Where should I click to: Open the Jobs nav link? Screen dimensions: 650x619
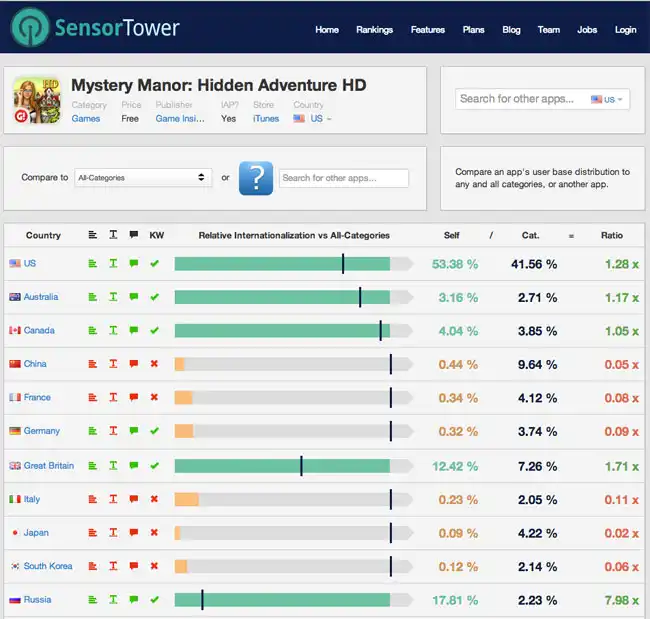tap(587, 30)
